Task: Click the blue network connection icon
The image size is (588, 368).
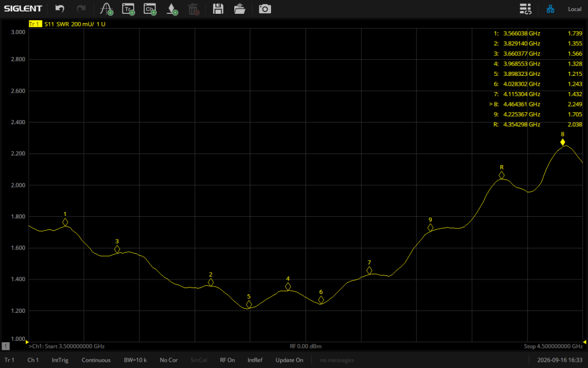Action: [x=551, y=9]
